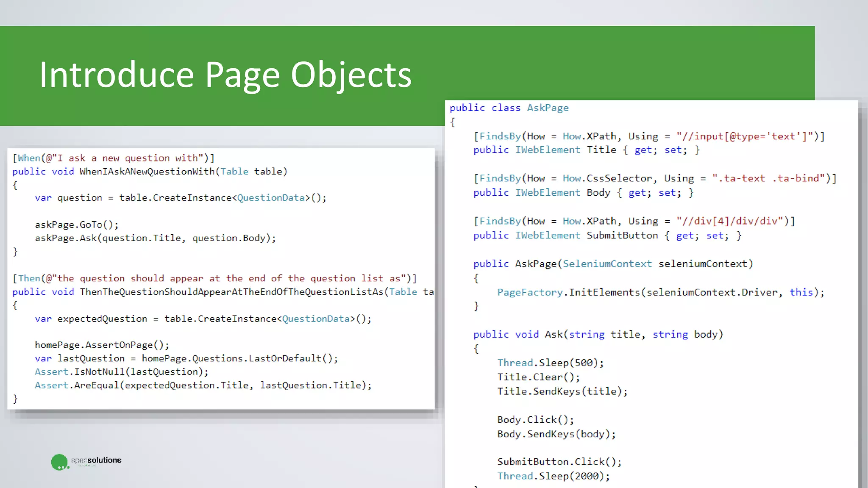Click the slide title Introduce Page Objects
The width and height of the screenshot is (868, 488).
(x=225, y=75)
